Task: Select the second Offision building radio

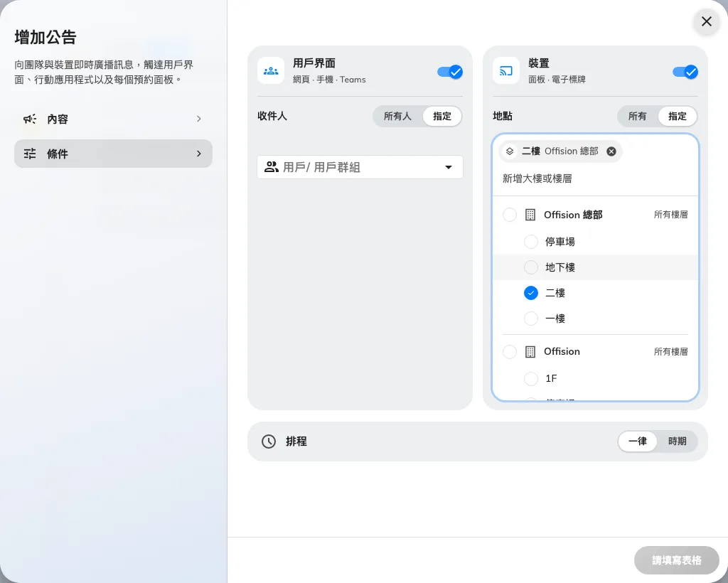Action: [x=509, y=352]
